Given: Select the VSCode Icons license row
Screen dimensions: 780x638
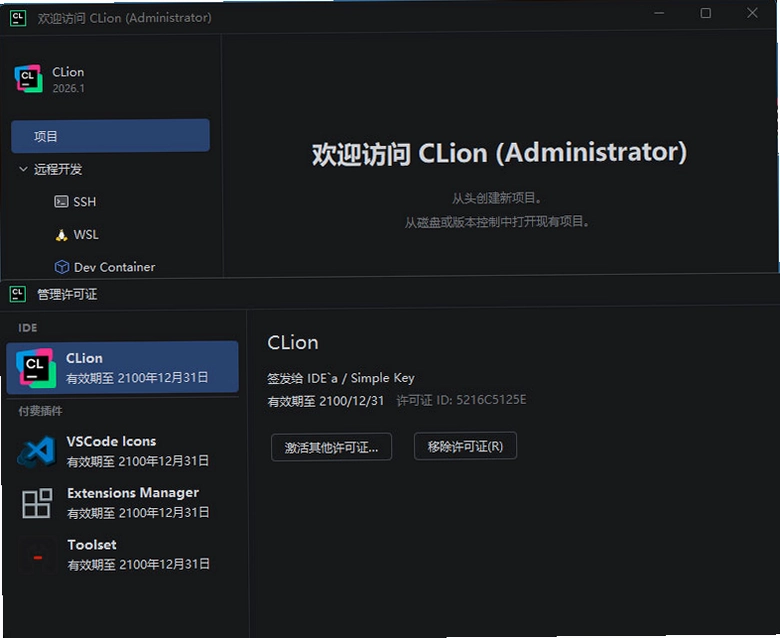Looking at the screenshot, I should tap(122, 451).
